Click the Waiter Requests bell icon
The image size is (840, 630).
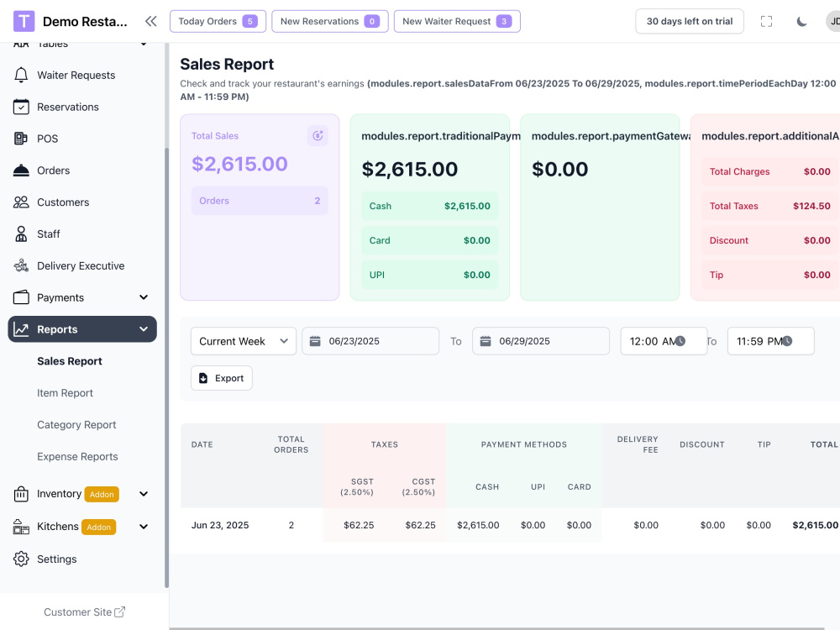[21, 75]
